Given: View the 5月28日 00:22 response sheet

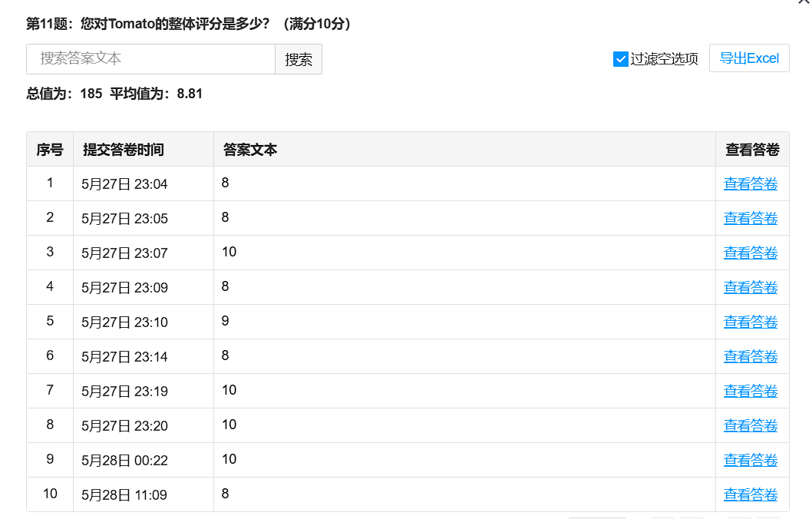Looking at the screenshot, I should click(750, 461).
